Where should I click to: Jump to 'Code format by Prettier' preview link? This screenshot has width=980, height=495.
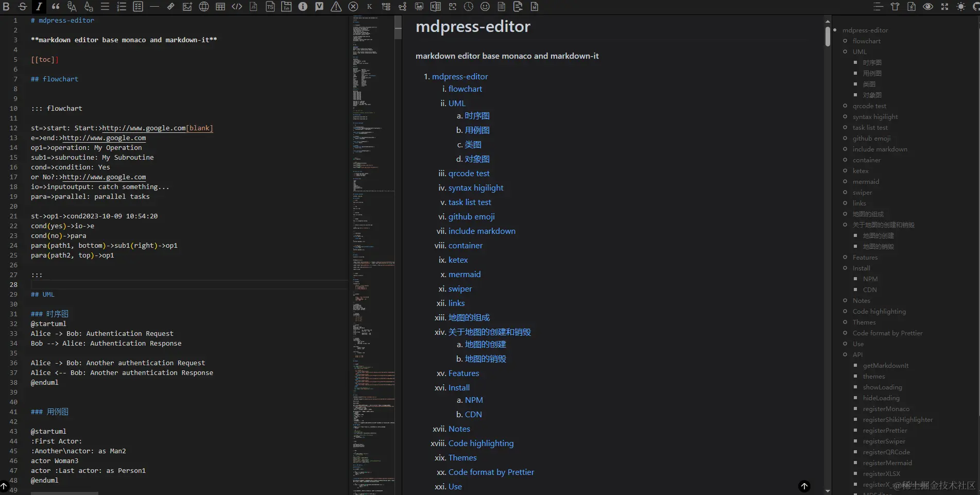491,472
